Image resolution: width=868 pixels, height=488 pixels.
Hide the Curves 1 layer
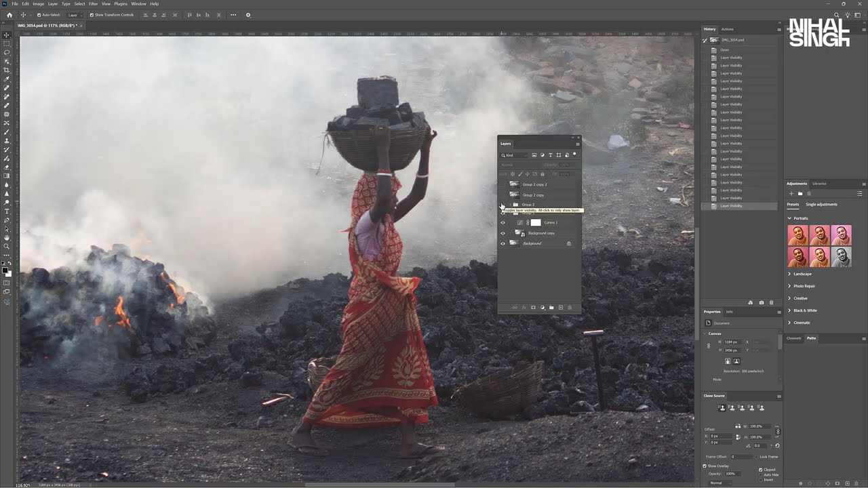[502, 222]
